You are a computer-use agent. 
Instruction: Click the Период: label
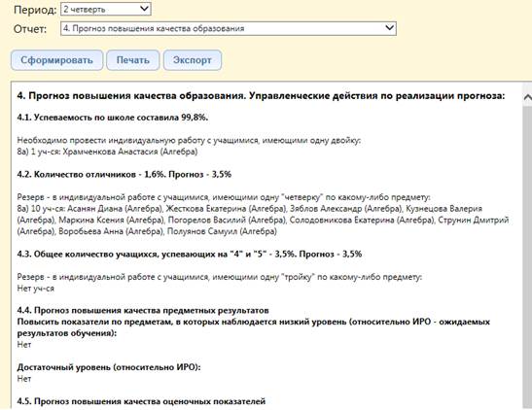[x=35, y=10]
